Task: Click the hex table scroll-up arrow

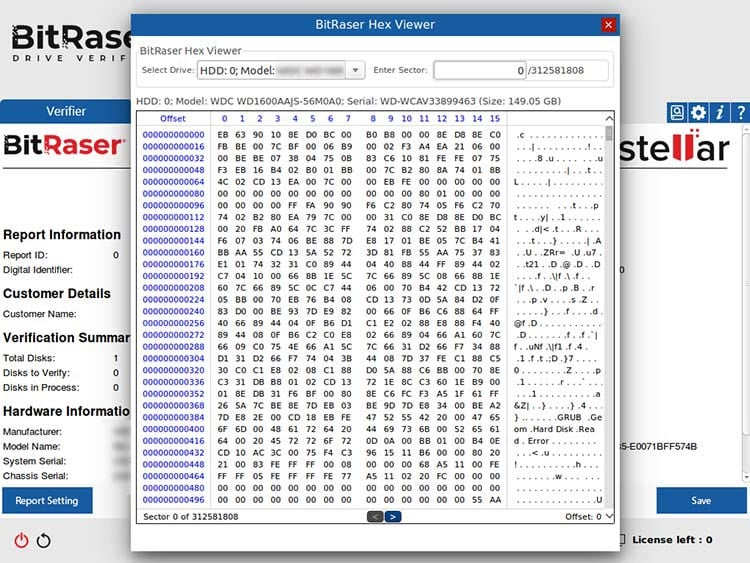Action: 609,118
